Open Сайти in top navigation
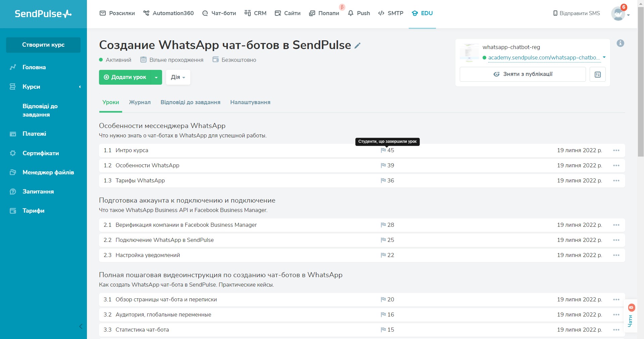The height and width of the screenshot is (339, 644). pyautogui.click(x=288, y=13)
